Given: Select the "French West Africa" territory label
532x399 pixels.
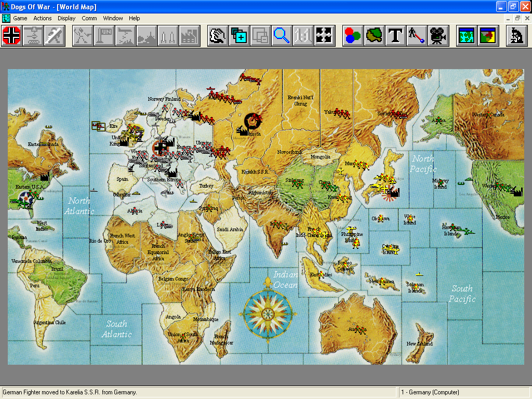Looking at the screenshot, I should [x=123, y=239].
